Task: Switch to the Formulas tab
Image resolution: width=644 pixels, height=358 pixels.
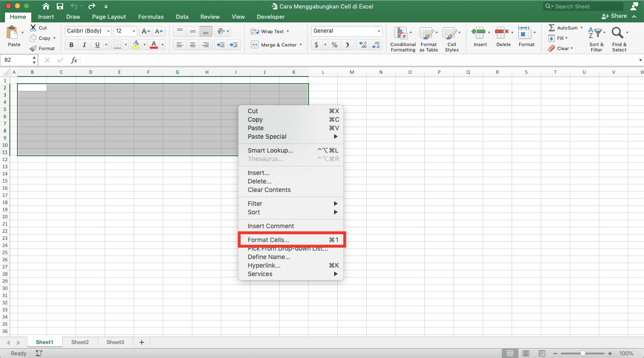Action: coord(151,17)
